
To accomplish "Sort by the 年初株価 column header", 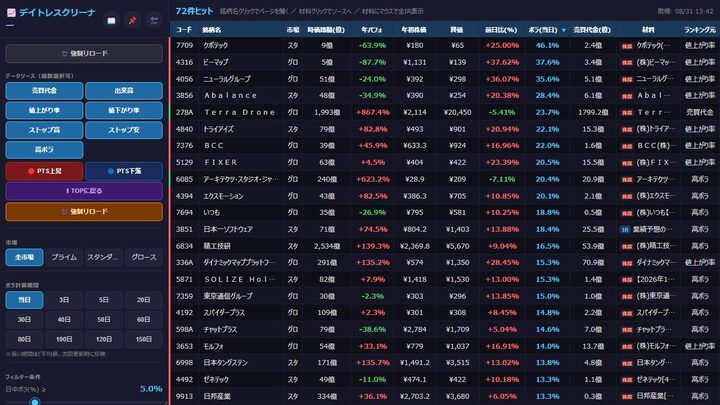I will pos(414,30).
